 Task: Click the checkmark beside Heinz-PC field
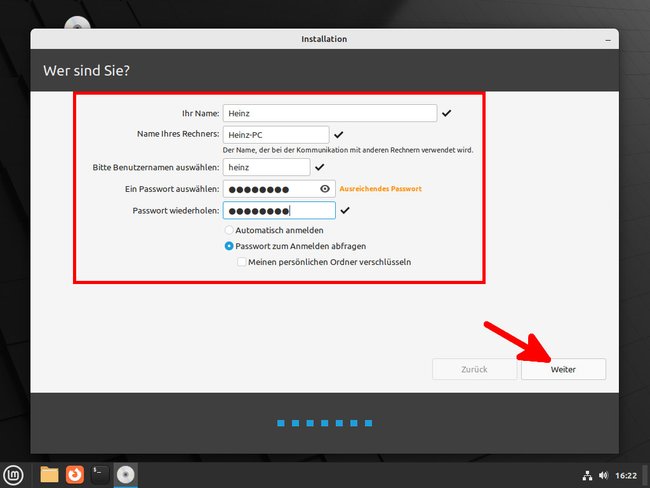[x=339, y=135]
